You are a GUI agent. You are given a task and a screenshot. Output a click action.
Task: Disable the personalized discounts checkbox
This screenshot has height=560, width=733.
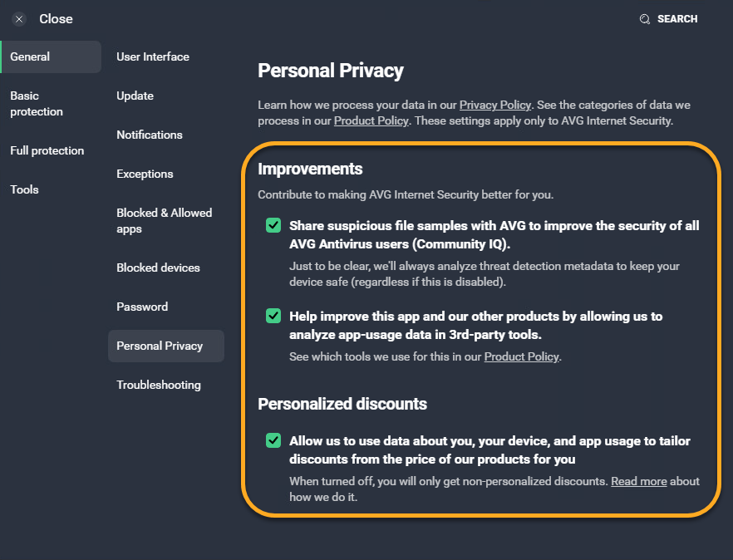click(x=273, y=440)
